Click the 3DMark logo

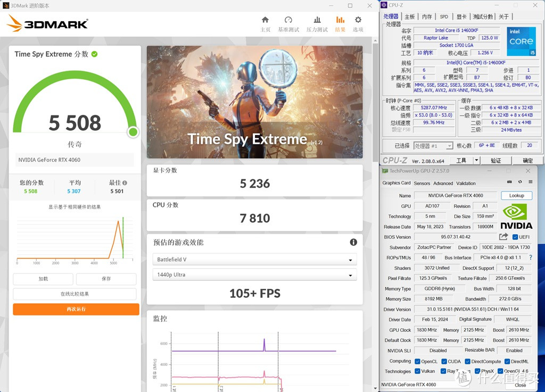(47, 23)
